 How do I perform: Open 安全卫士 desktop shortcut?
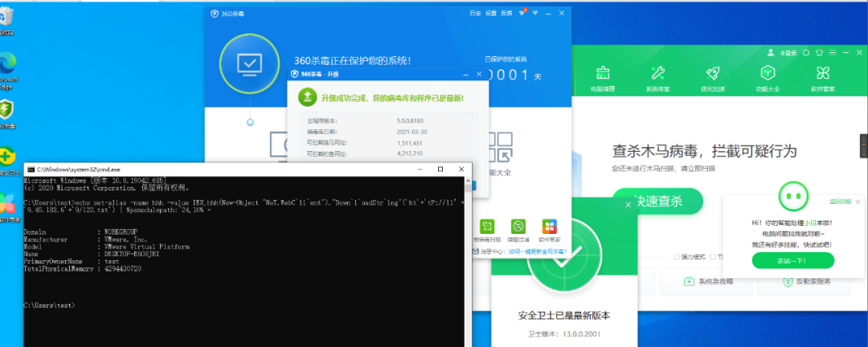[7, 161]
